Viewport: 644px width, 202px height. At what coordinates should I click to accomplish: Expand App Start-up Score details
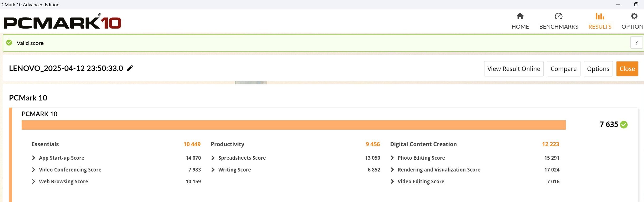coord(33,158)
